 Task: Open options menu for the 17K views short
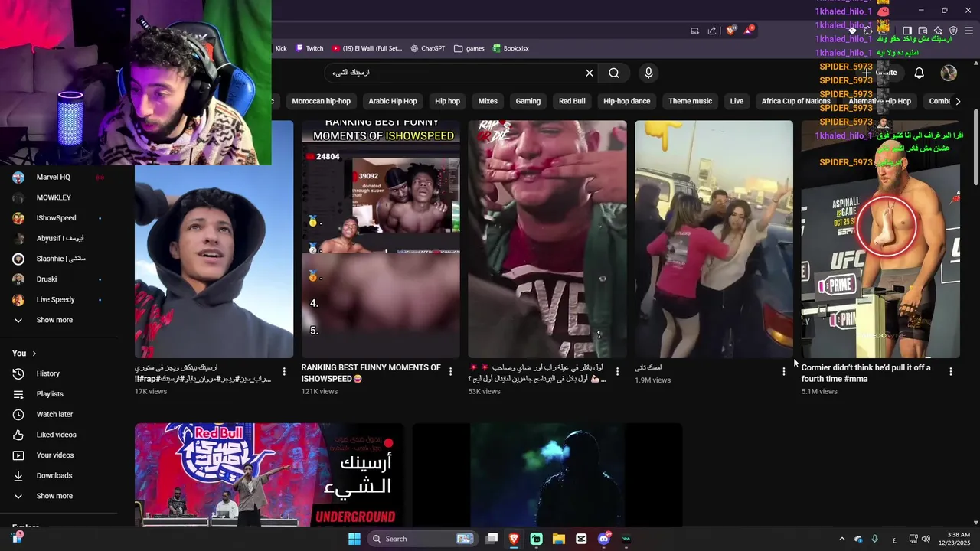click(284, 371)
